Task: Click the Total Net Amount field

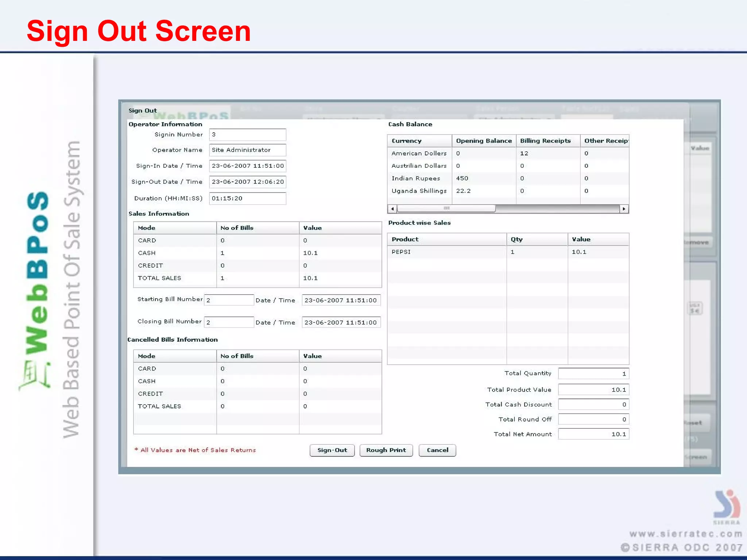Action: (x=593, y=434)
